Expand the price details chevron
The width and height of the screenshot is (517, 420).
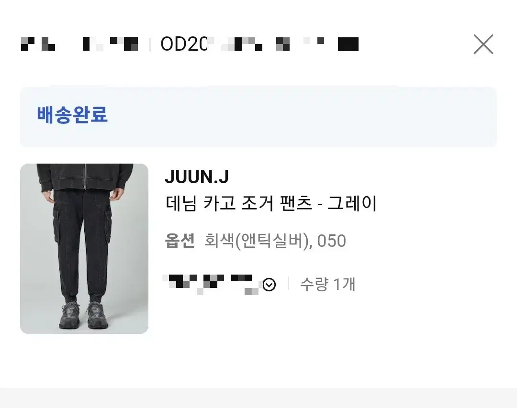pos(269,285)
